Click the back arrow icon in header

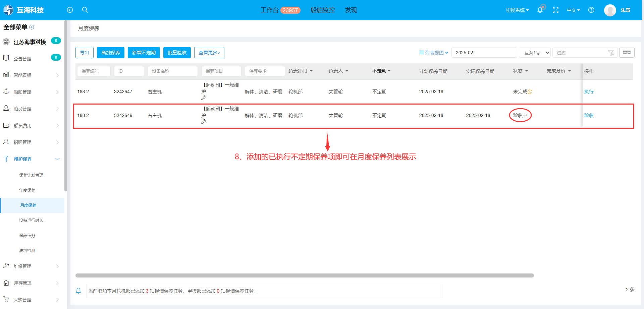tap(70, 10)
